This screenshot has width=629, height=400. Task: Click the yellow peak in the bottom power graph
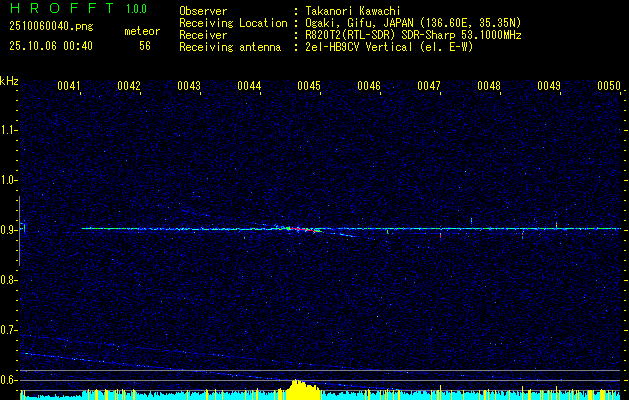[298, 388]
